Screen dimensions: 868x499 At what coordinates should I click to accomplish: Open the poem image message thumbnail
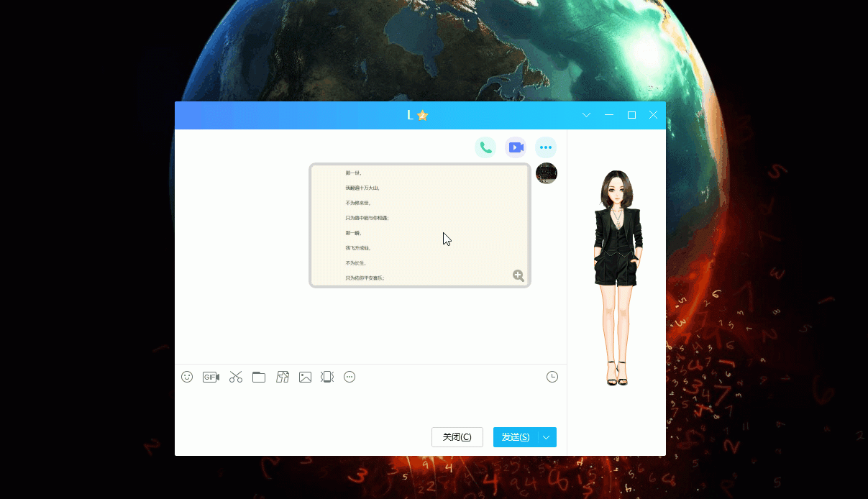(420, 225)
